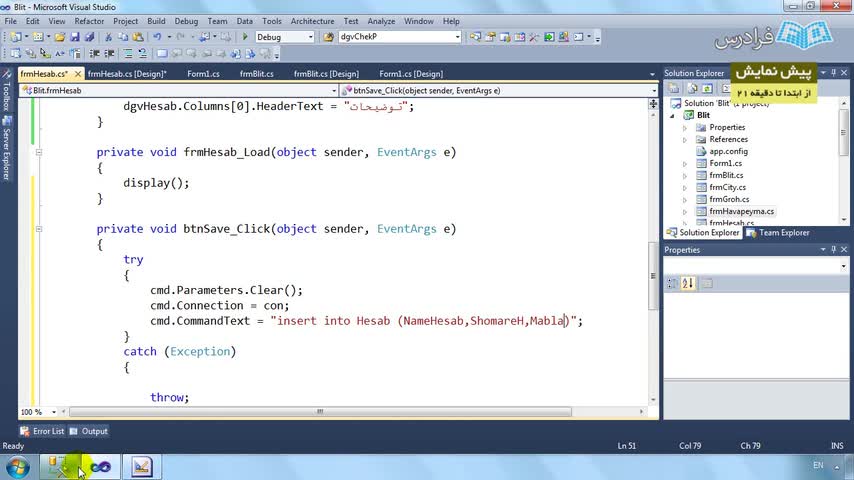
Task: Select app.config in Solution Explorer
Action: click(728, 151)
